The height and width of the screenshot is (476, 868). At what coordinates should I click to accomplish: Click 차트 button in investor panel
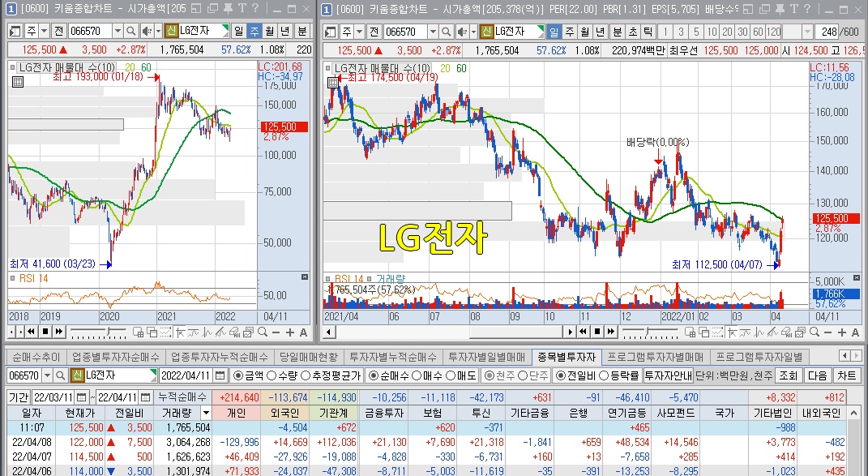tap(846, 375)
